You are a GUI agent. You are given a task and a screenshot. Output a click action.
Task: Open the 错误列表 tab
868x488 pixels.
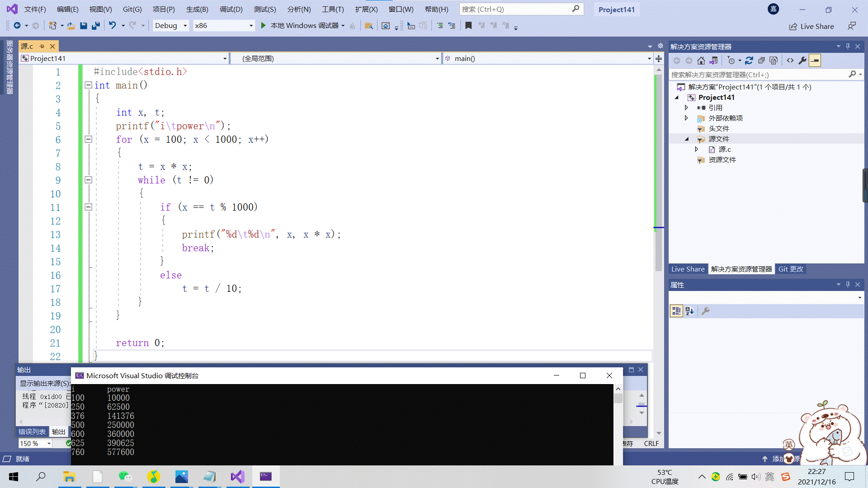click(x=32, y=432)
